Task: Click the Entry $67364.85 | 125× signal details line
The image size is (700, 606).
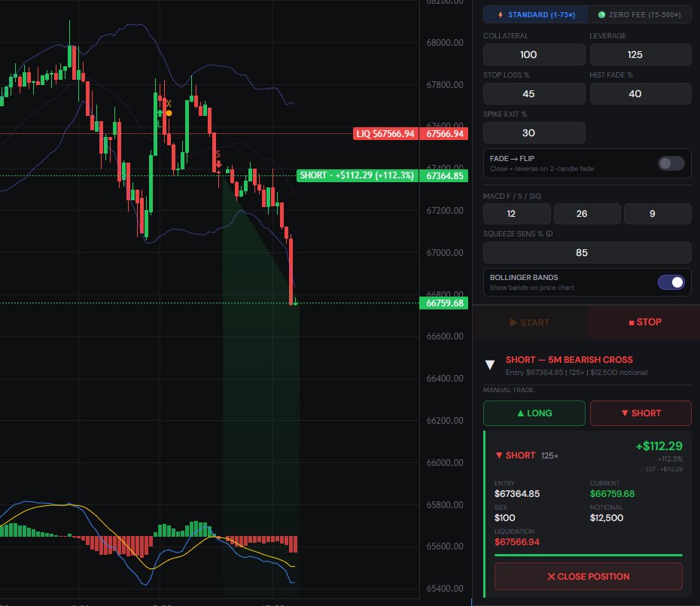Action: coord(577,373)
